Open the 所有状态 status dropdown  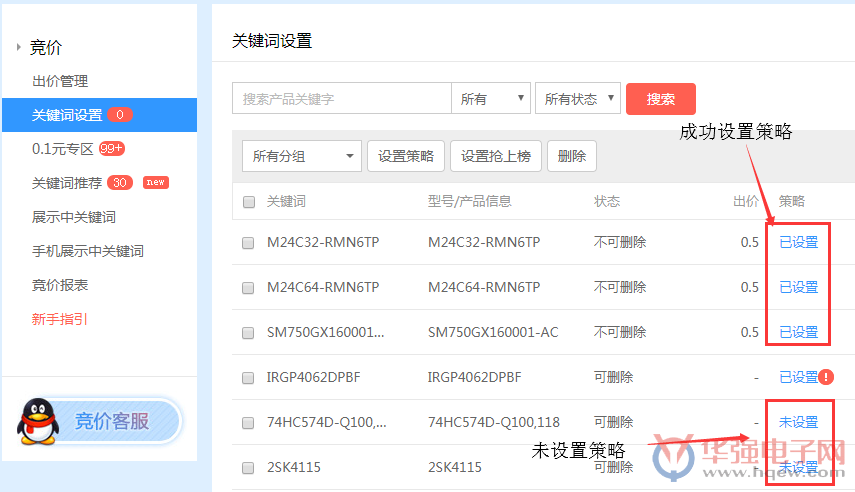pos(578,98)
